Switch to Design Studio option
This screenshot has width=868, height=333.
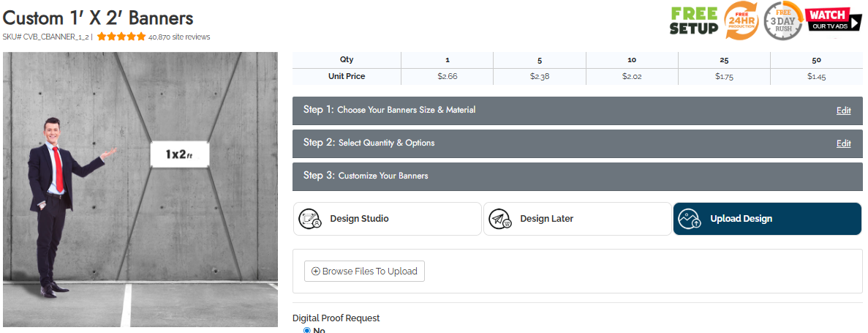click(x=388, y=219)
